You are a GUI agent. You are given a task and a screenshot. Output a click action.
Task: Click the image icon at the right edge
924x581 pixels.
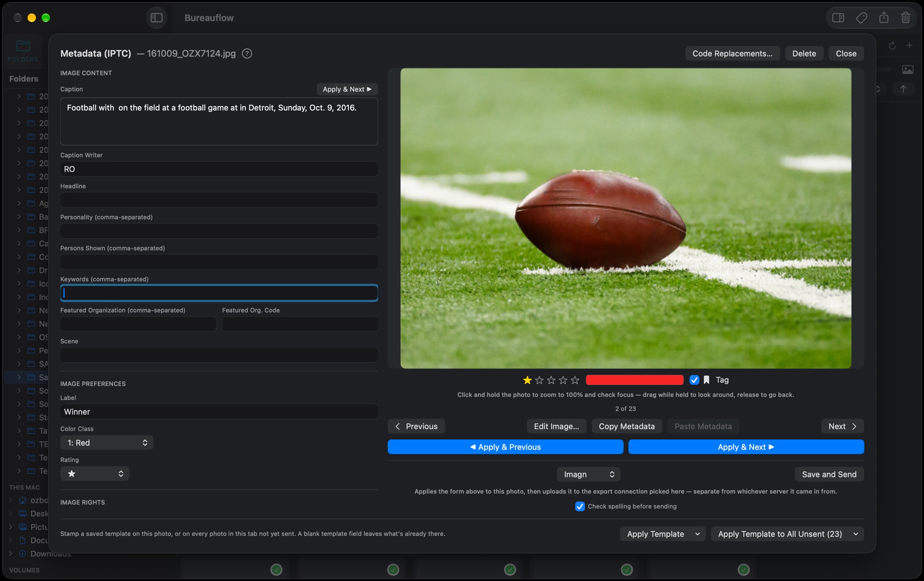(x=908, y=69)
